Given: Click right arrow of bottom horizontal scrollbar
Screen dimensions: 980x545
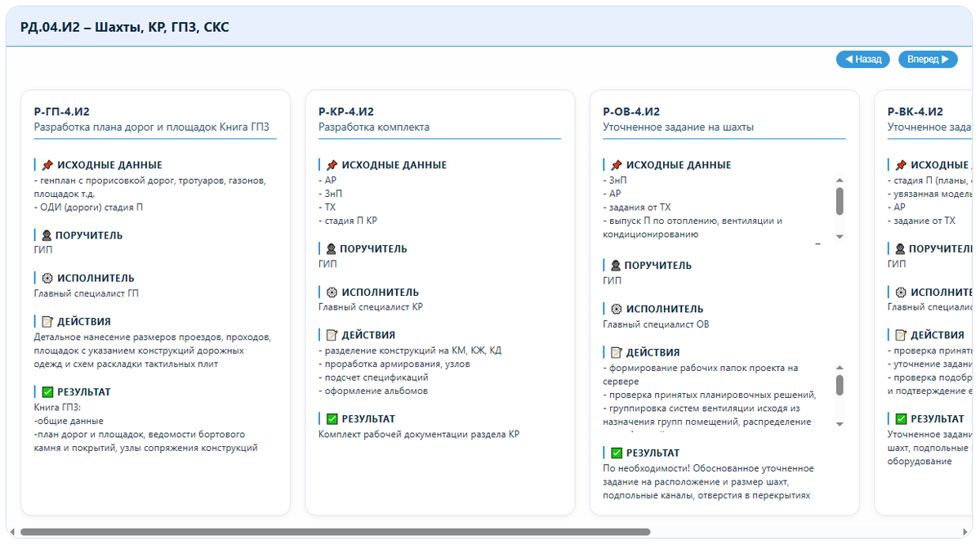Looking at the screenshot, I should click(967, 532).
